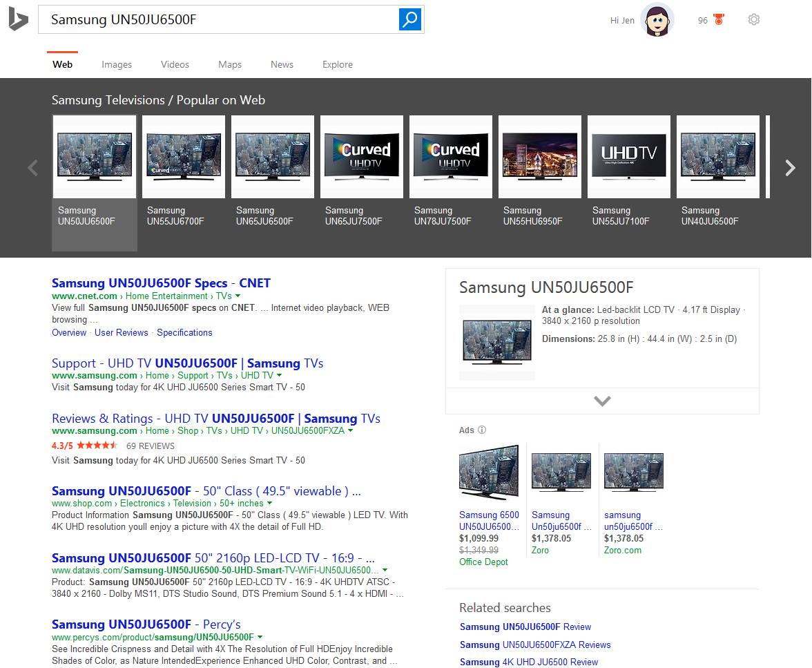Screen dimensions: 812x668
Task: Click into the search query text box
Action: pos(217,19)
